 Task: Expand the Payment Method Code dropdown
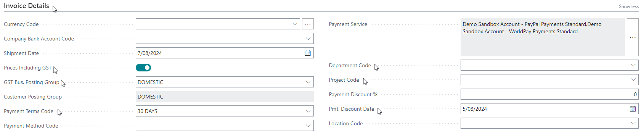[x=308, y=126]
